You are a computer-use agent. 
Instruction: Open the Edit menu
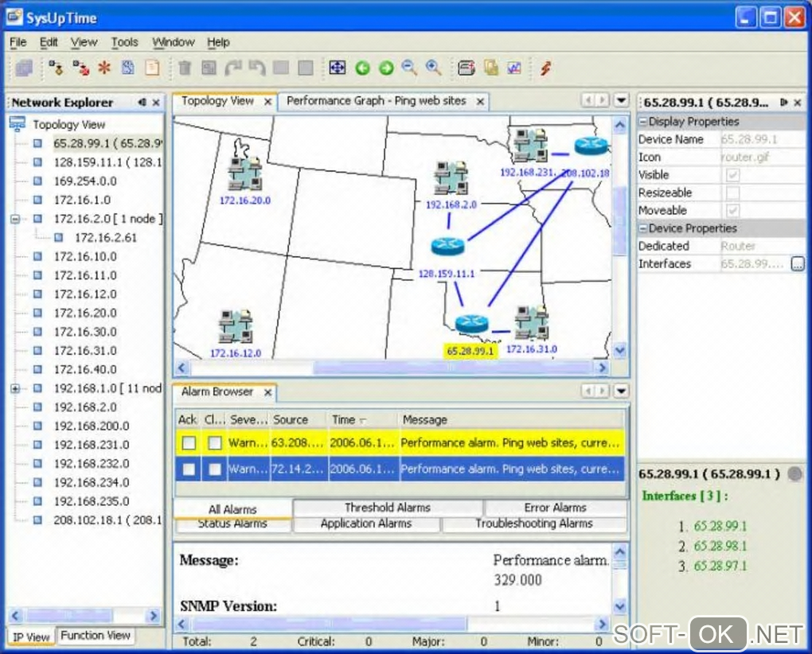pos(49,42)
